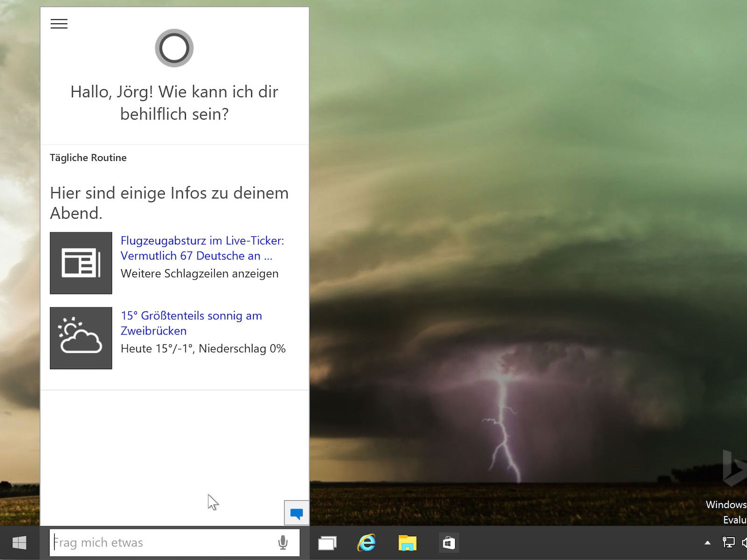The image size is (747, 560).
Task: Click the Cortana circle logo
Action: point(174,48)
